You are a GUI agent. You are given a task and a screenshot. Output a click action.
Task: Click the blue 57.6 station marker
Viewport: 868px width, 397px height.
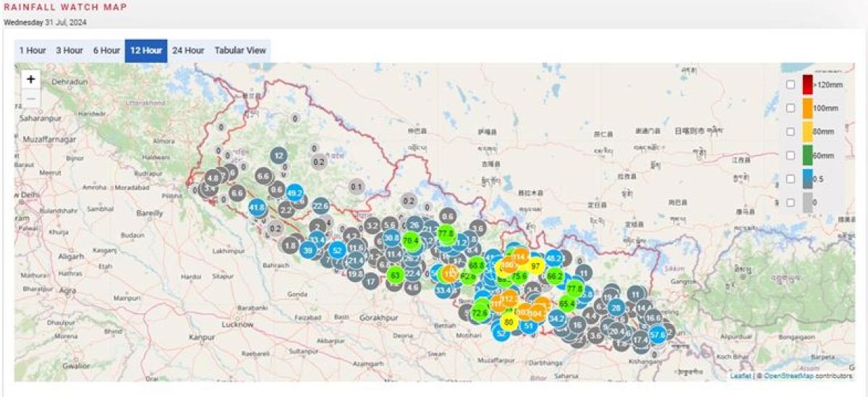tap(658, 334)
